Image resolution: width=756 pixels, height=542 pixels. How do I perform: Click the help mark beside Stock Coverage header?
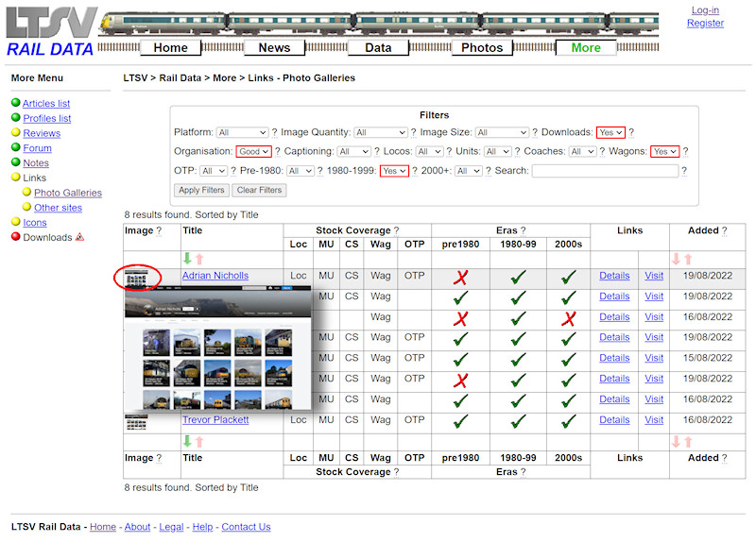click(396, 230)
